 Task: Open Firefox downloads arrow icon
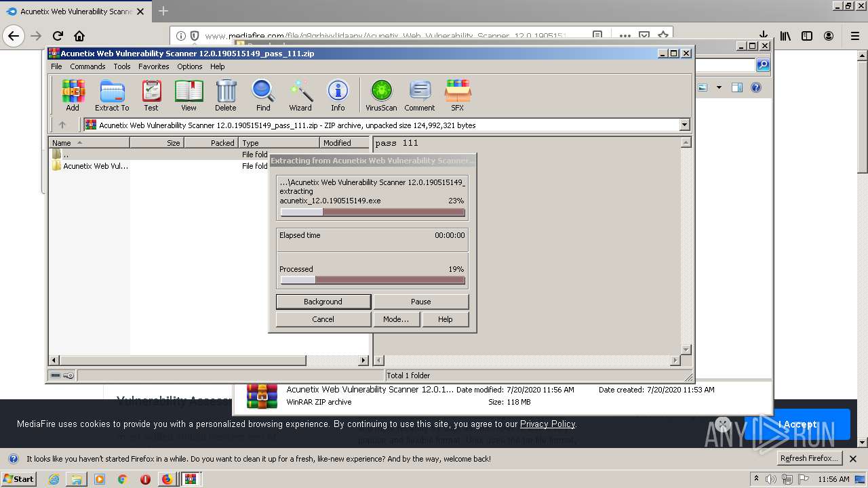point(764,36)
